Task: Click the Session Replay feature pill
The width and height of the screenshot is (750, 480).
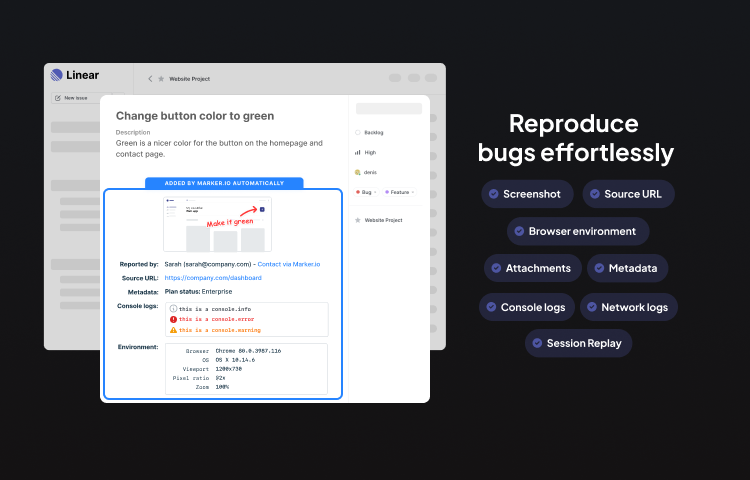Action: 578,343
